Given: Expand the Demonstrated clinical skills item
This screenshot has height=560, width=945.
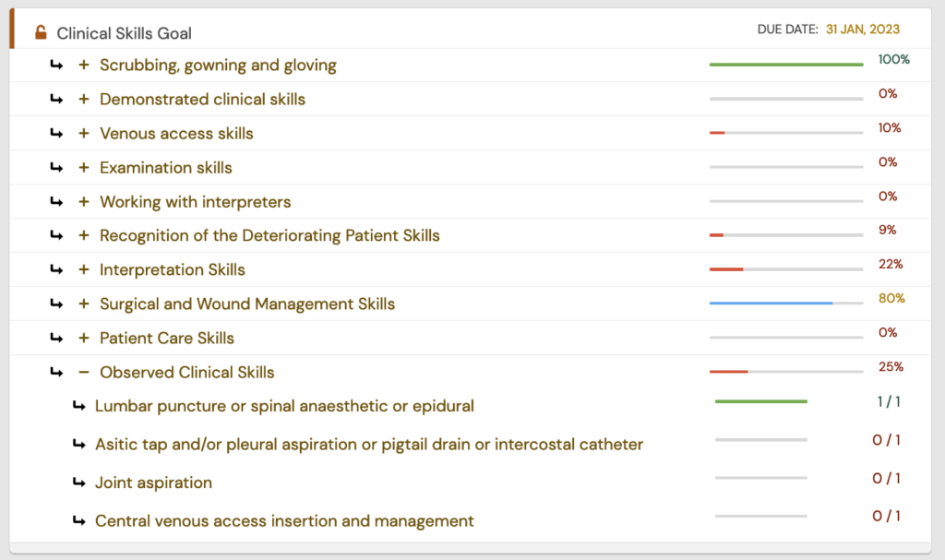Looking at the screenshot, I should [83, 99].
